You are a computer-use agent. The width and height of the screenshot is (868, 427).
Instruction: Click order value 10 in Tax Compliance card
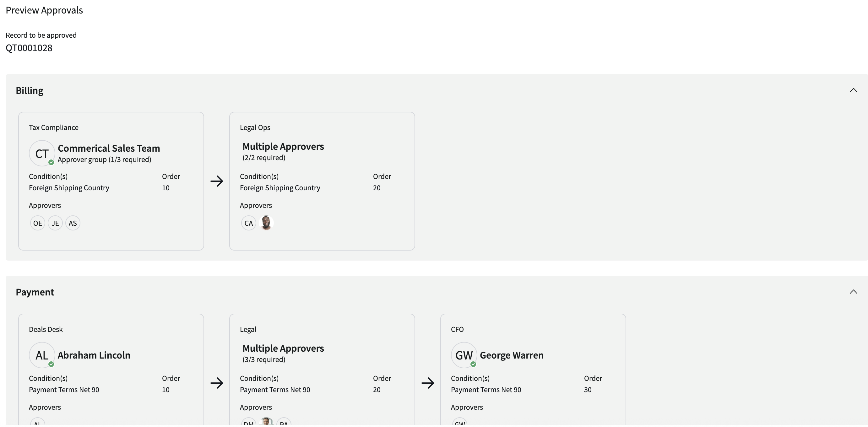[x=166, y=188]
